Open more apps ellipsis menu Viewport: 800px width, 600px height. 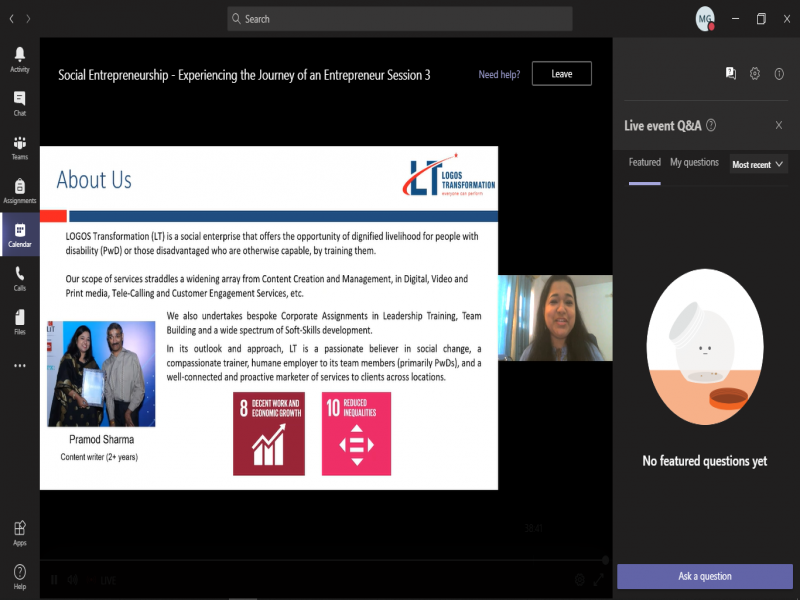pyautogui.click(x=19, y=366)
